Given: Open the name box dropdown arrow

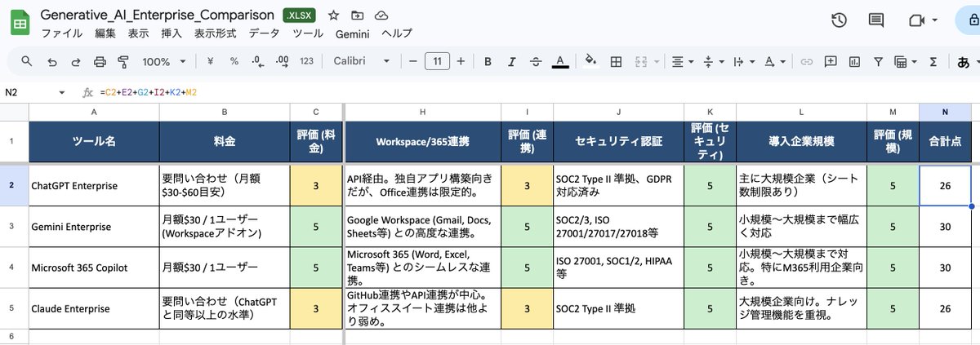Looking at the screenshot, I should pos(61,93).
